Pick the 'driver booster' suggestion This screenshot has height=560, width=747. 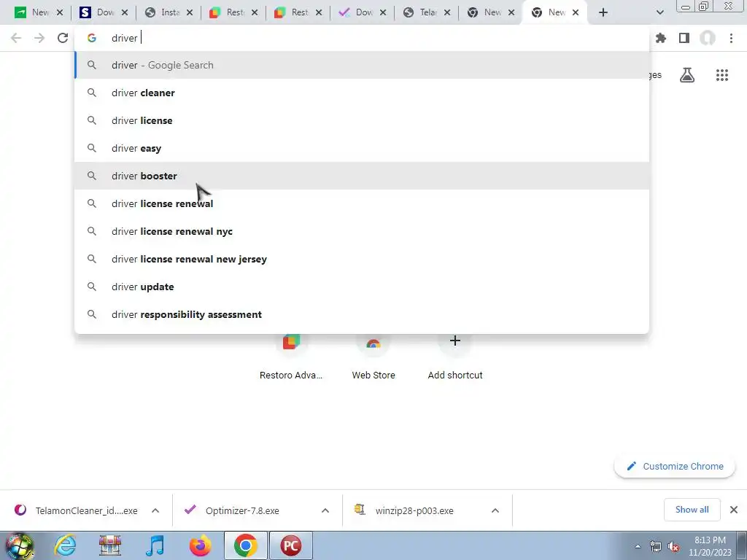362,176
